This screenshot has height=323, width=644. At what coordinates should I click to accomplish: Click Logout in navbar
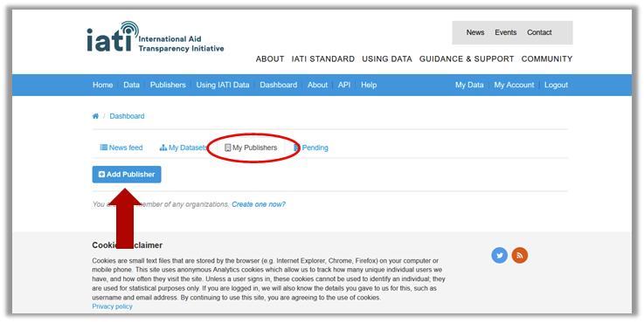tap(556, 85)
